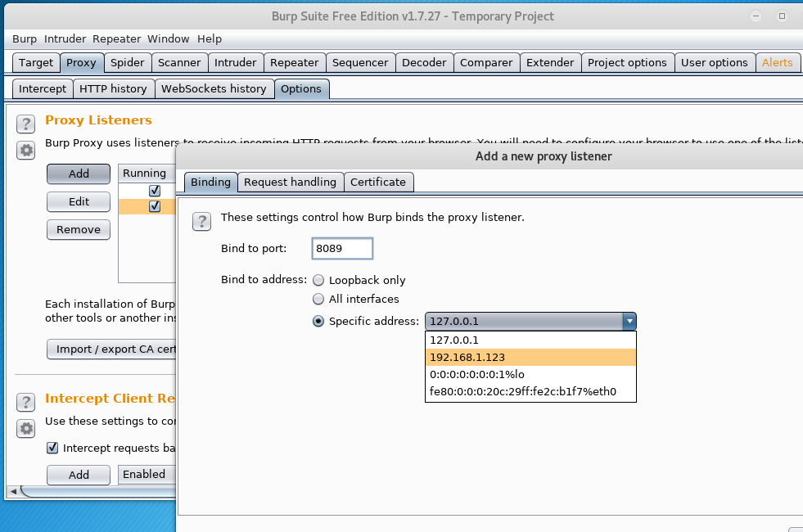The width and height of the screenshot is (803, 532).
Task: Select All interfaces radio button
Action: 318,299
